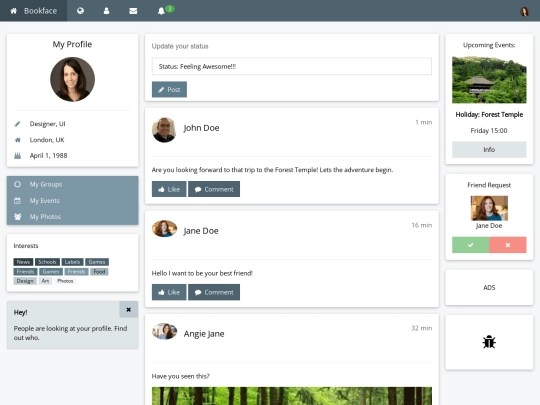This screenshot has height=405, width=540.
Task: Expand the My Events section
Action: click(72, 200)
